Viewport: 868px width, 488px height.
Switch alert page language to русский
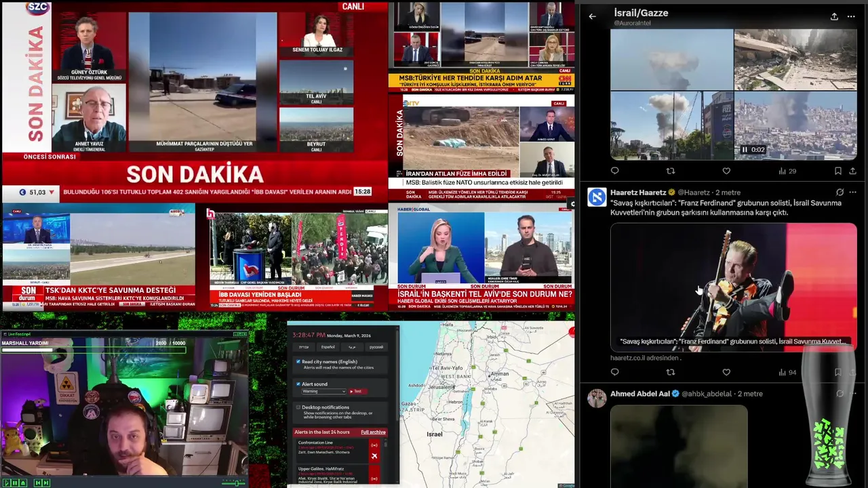pos(376,347)
